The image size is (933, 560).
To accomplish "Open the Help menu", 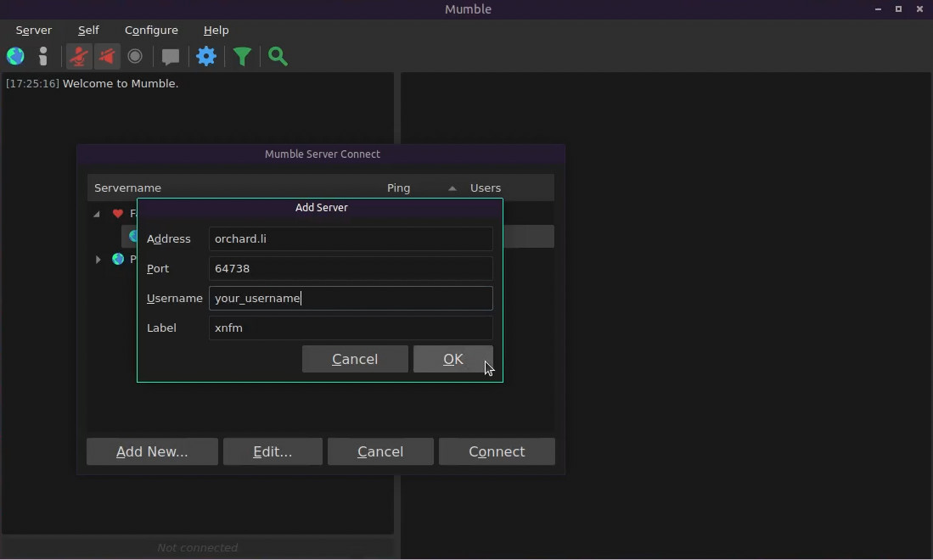I will 216,31.
